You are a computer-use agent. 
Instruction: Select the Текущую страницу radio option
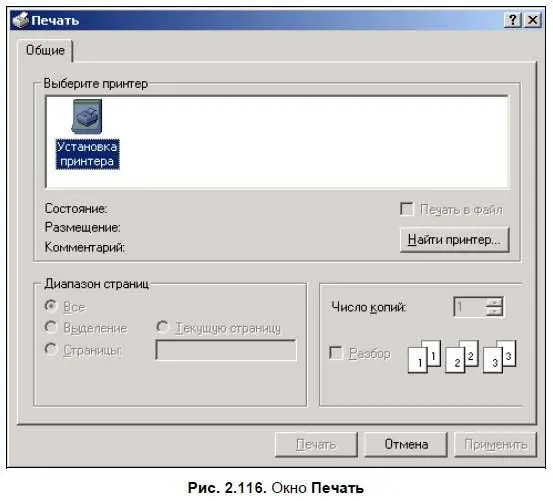pos(163,327)
